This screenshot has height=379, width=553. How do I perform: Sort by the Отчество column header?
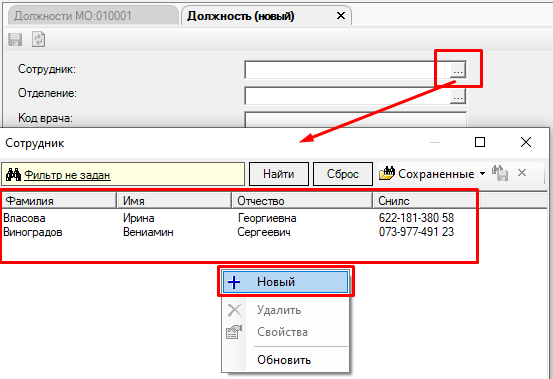pos(302,201)
